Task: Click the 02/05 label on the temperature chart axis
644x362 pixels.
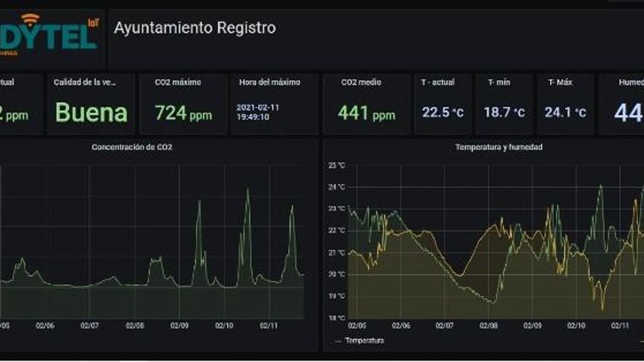Action: coord(357,325)
